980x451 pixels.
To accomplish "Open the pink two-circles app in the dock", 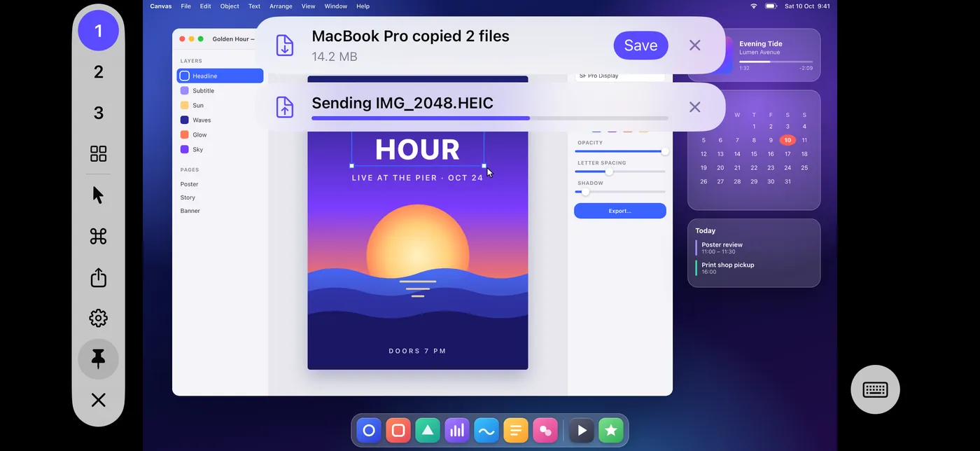I will (545, 431).
